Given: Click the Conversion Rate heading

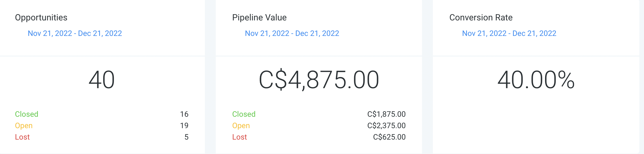Looking at the screenshot, I should click(x=481, y=17).
